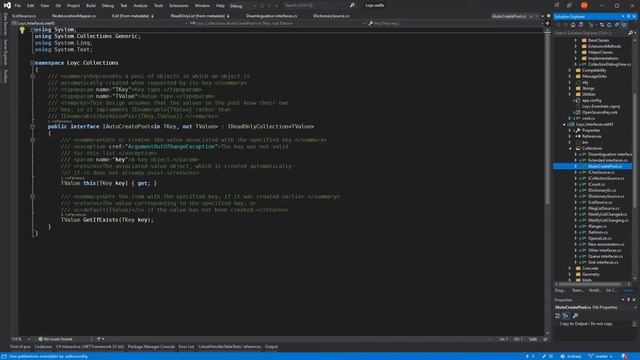The image size is (640, 360).
Task: Click the notifications bell icon in the status bar
Action: coord(624,356)
